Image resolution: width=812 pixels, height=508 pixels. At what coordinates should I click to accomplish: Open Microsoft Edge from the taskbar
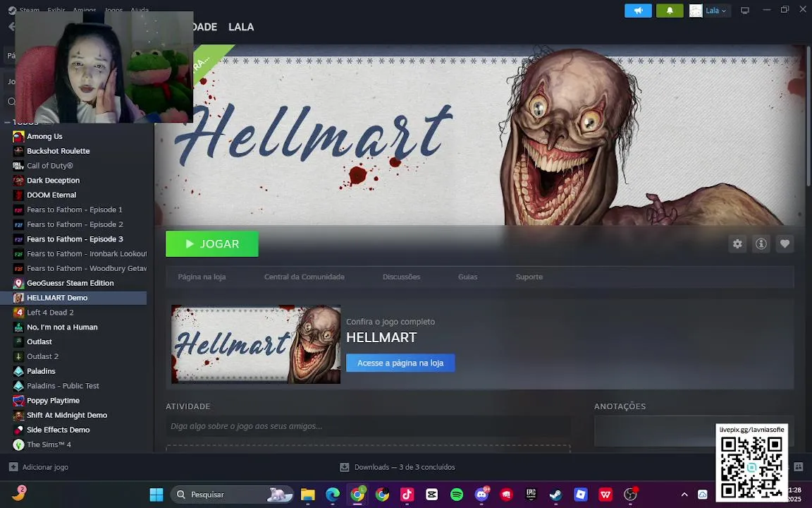click(333, 495)
